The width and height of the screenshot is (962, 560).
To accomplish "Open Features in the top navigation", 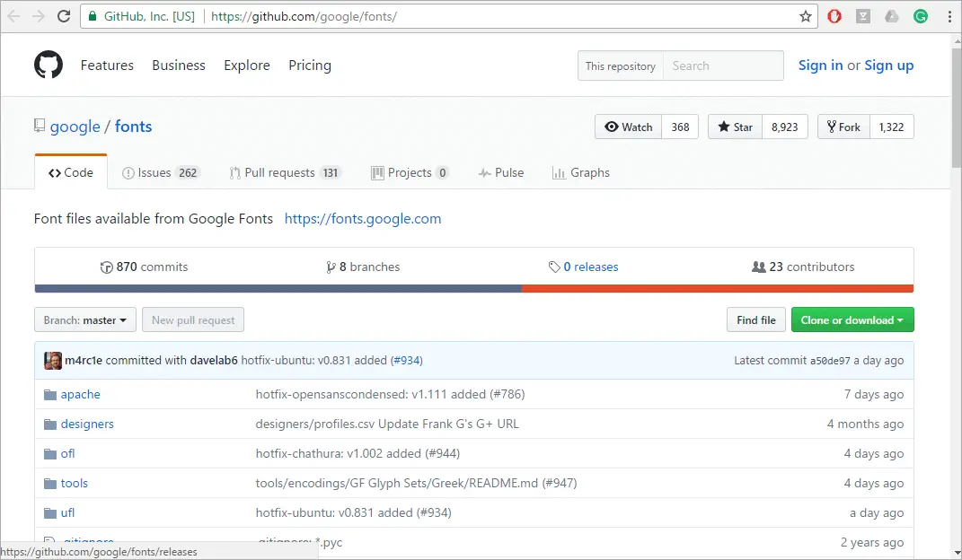I will pyautogui.click(x=107, y=65).
